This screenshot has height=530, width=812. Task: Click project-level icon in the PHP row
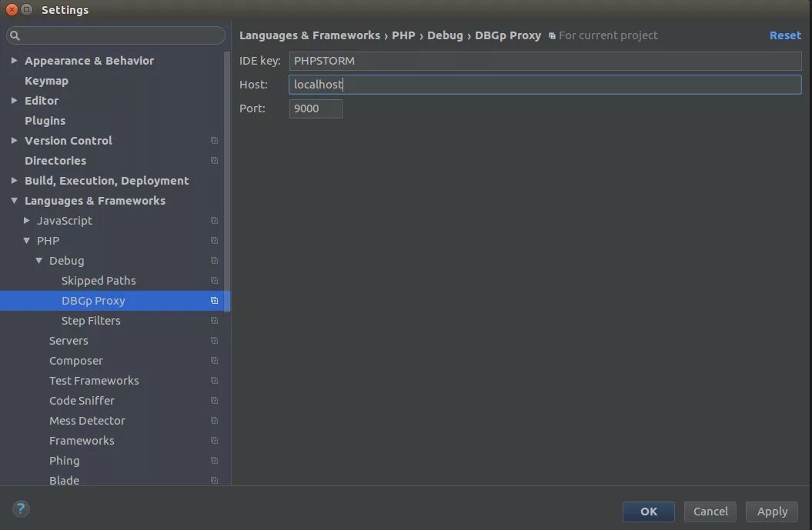tap(214, 241)
